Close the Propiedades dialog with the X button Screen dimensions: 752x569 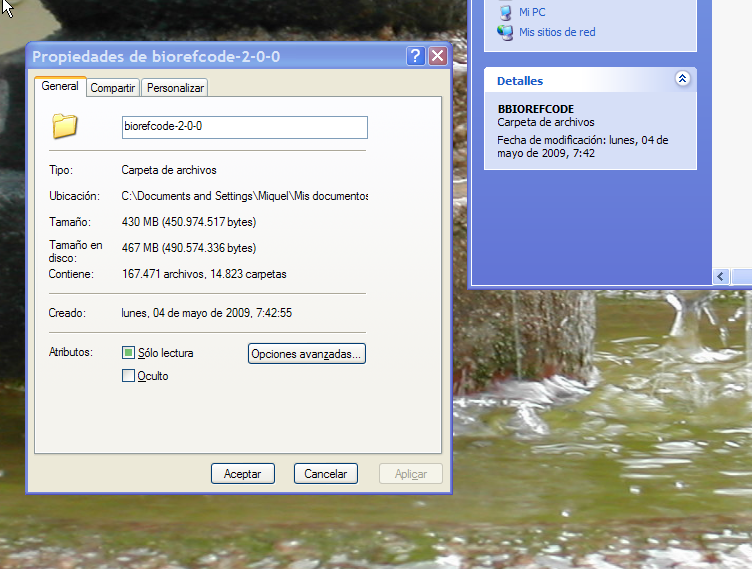[437, 57]
